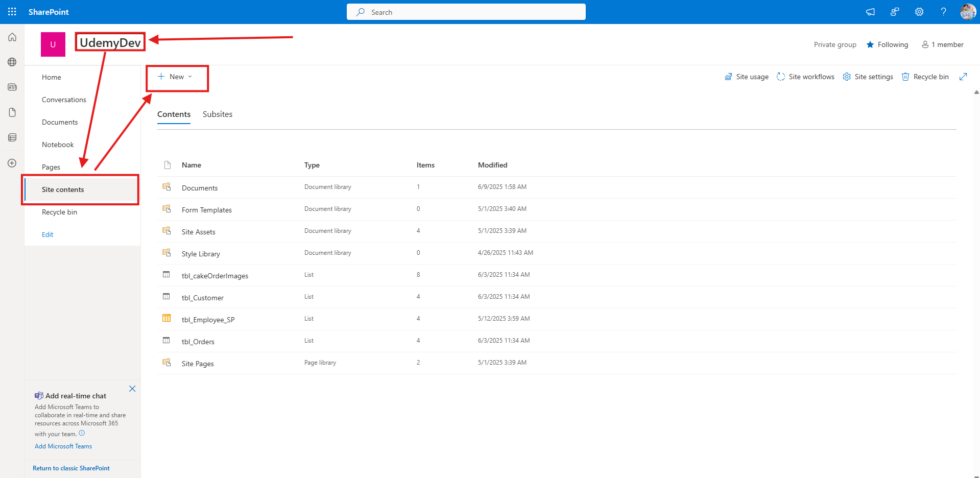Open Recycle bin in left navigation

click(59, 212)
